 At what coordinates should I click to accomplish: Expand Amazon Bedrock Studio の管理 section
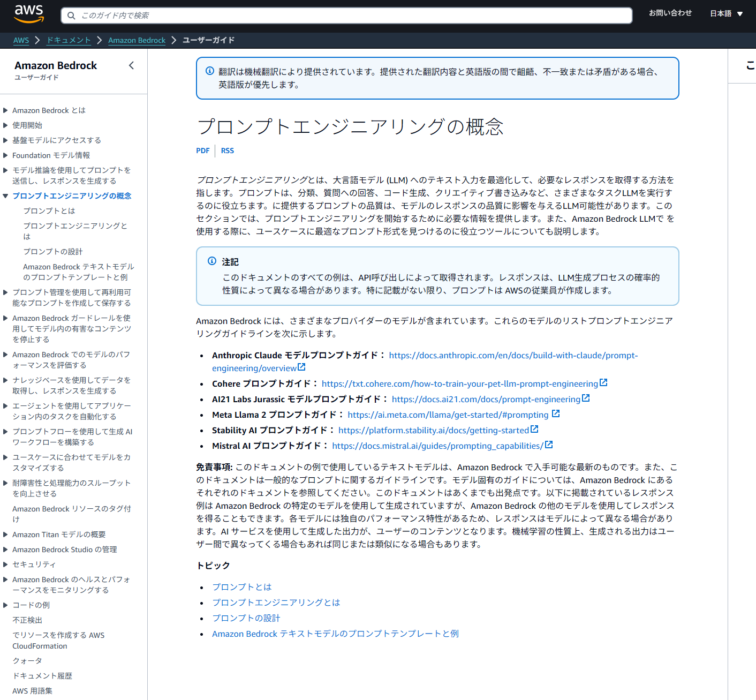[5, 550]
